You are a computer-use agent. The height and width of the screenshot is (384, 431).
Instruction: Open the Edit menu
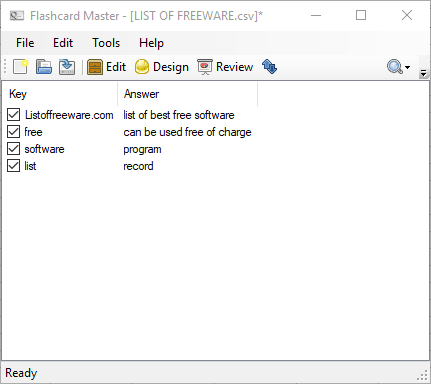[x=63, y=43]
